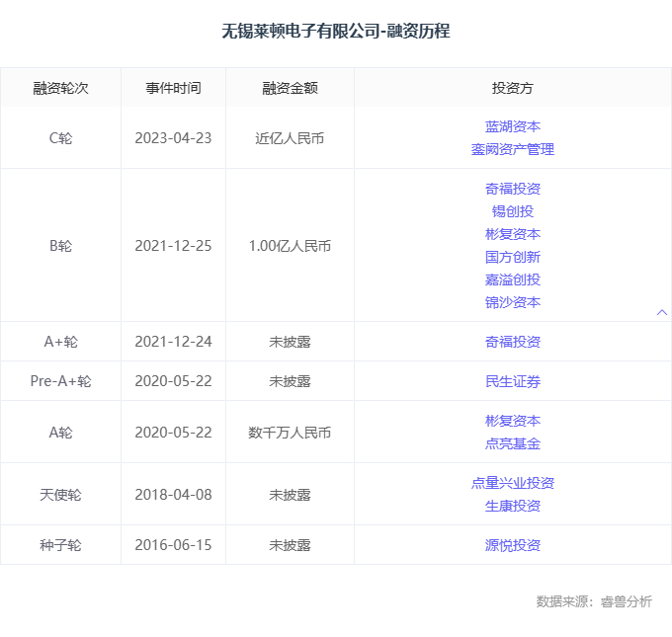Select the Pre-A+轮 round cell
The height and width of the screenshot is (637, 672).
pyautogui.click(x=61, y=381)
